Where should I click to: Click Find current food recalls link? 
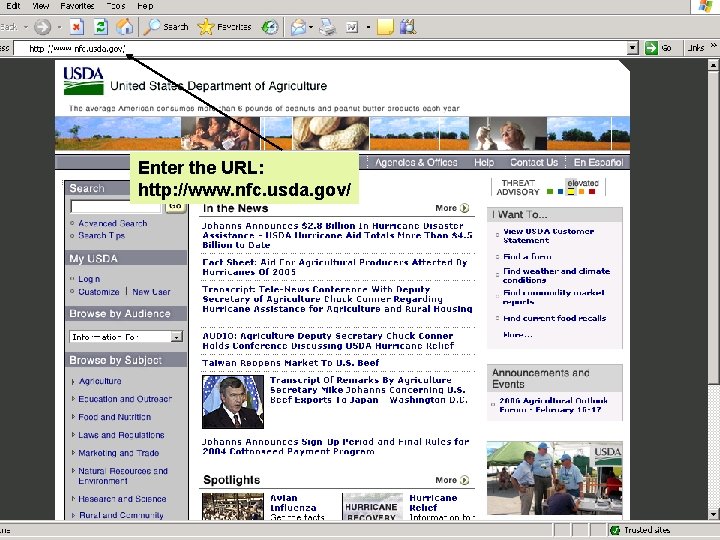pos(555,318)
